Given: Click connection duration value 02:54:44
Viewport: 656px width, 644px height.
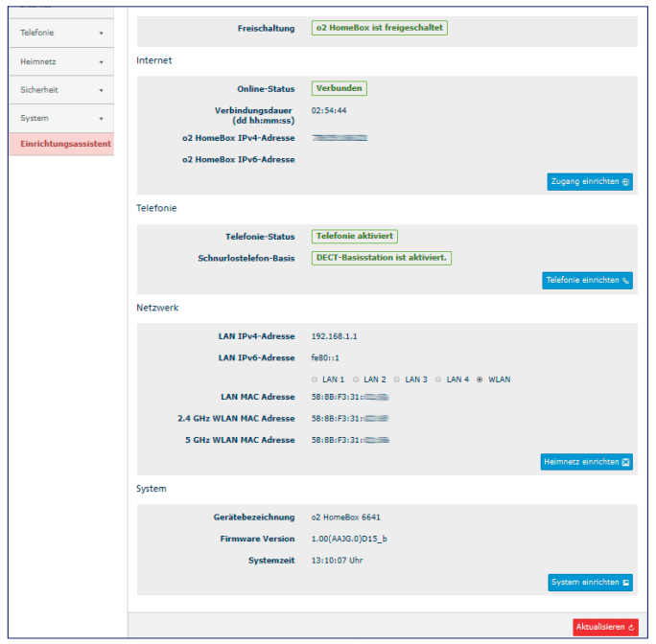Looking at the screenshot, I should [329, 111].
